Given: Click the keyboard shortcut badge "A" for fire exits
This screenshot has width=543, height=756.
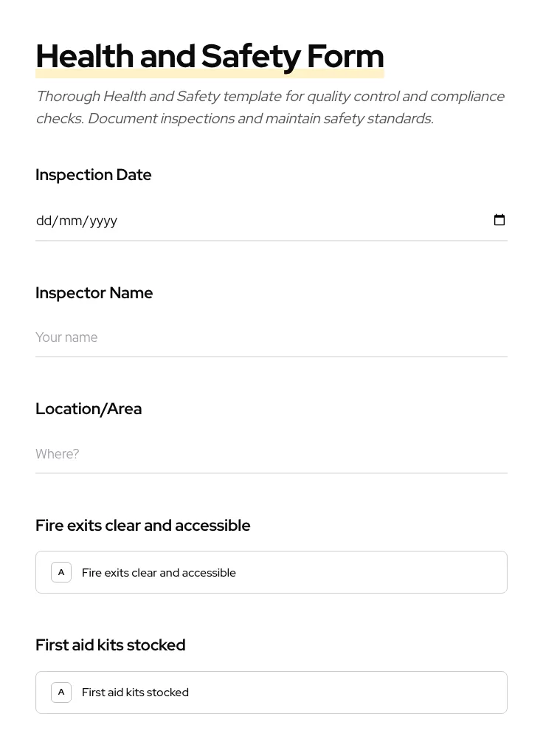Looking at the screenshot, I should coord(61,571).
